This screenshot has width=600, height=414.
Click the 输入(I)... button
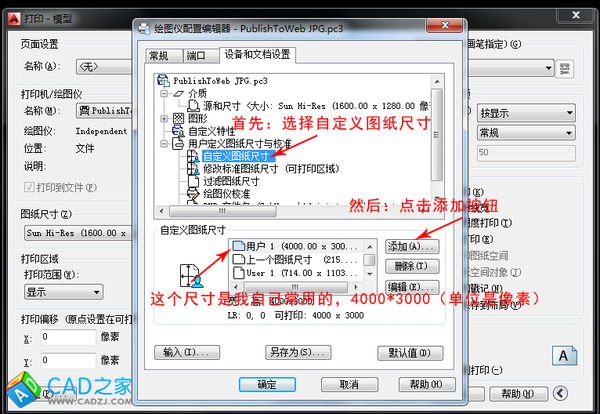click(187, 352)
